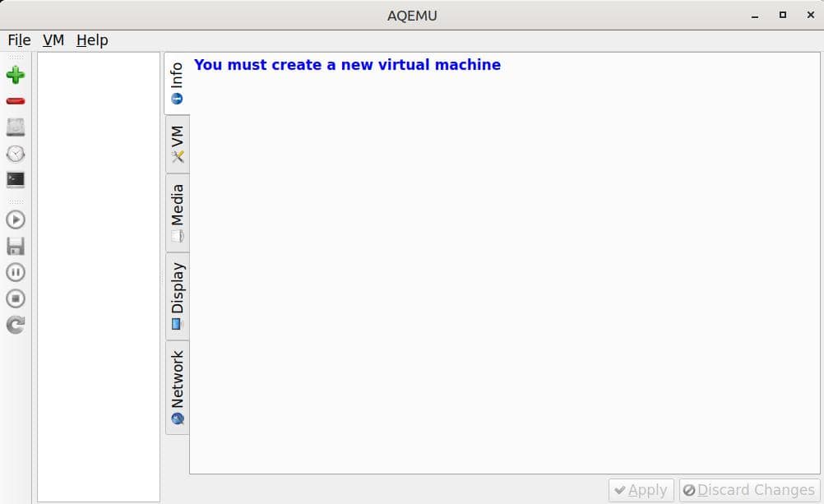Click the red minus Delete VM icon

pyautogui.click(x=16, y=101)
